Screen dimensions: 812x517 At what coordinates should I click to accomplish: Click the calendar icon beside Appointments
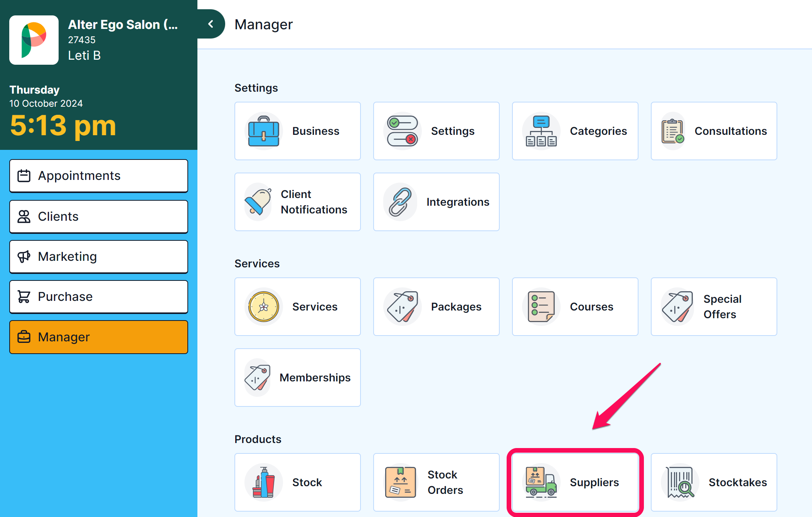coord(24,176)
